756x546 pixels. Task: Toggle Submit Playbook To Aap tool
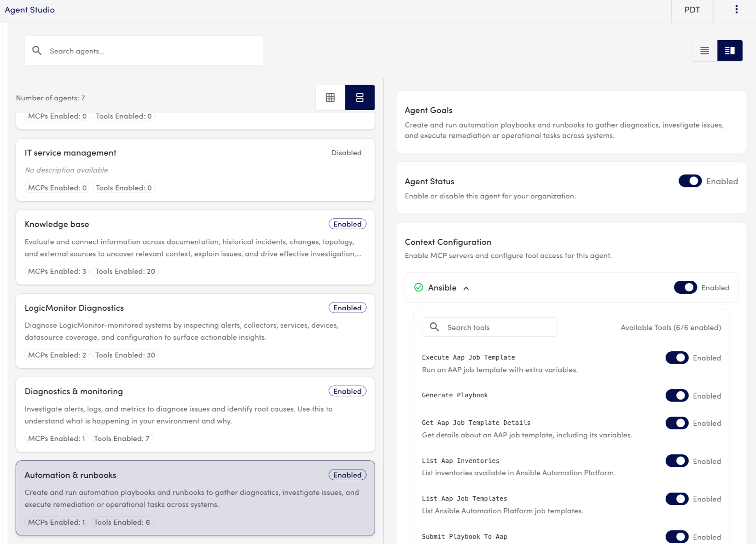pyautogui.click(x=677, y=537)
